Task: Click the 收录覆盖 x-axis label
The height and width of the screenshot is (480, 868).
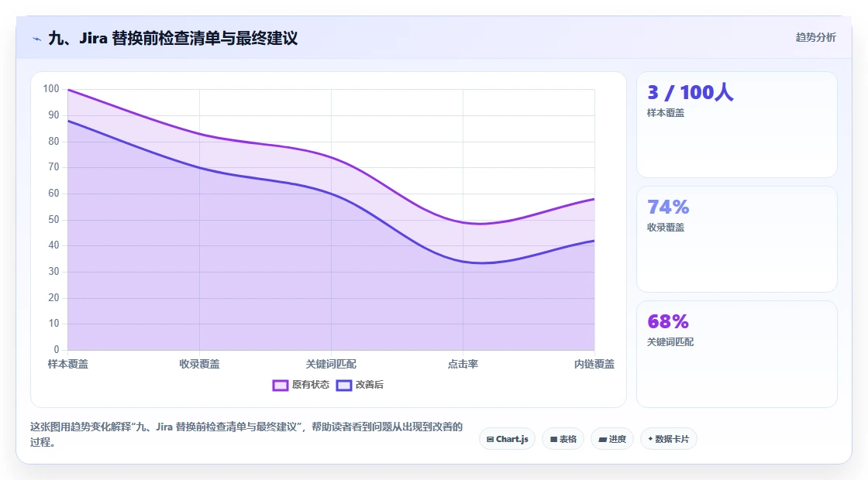Action: (x=199, y=364)
